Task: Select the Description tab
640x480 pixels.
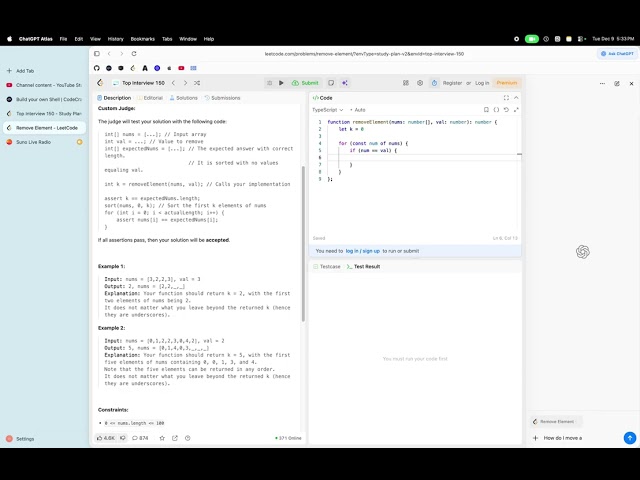Action: 114,98
